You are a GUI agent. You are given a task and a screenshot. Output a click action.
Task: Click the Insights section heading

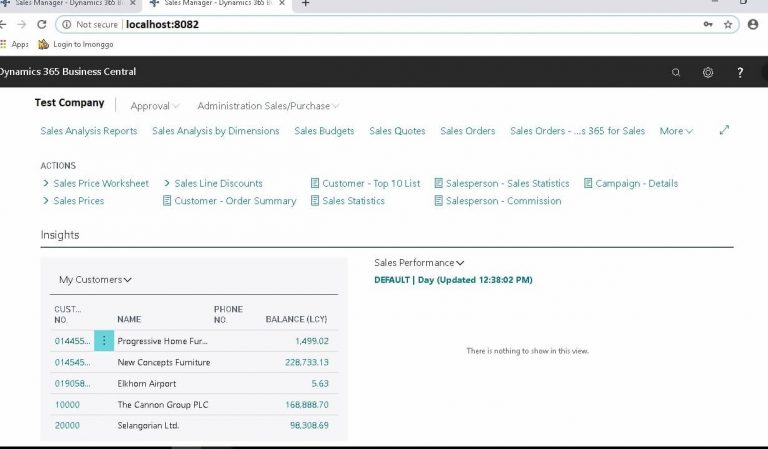click(60, 235)
